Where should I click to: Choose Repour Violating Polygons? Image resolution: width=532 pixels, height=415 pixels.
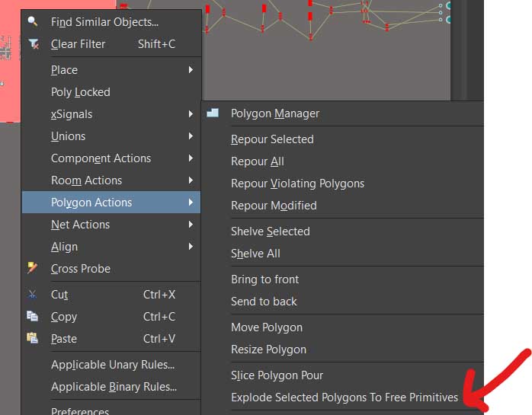[297, 184]
